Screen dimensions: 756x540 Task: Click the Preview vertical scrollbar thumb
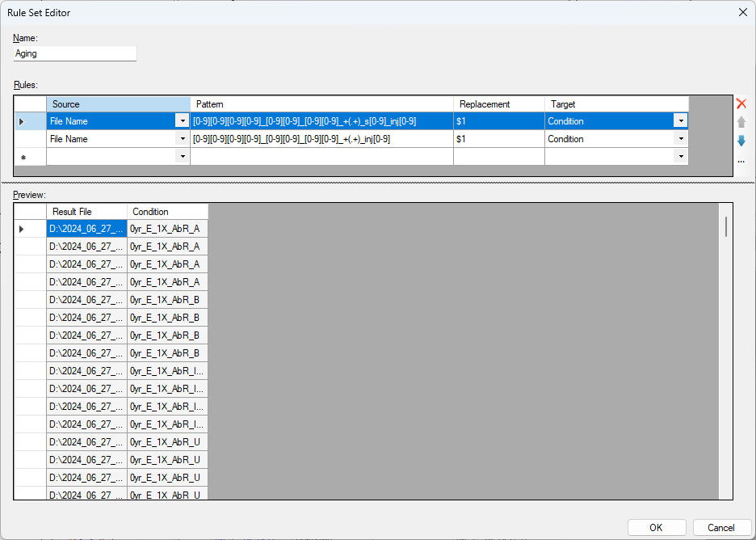tap(725, 226)
